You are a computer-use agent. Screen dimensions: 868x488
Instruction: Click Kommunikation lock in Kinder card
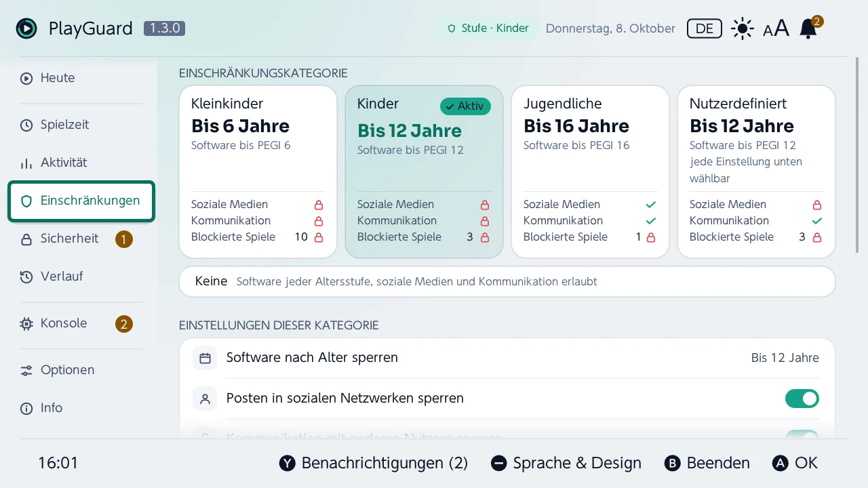click(485, 221)
